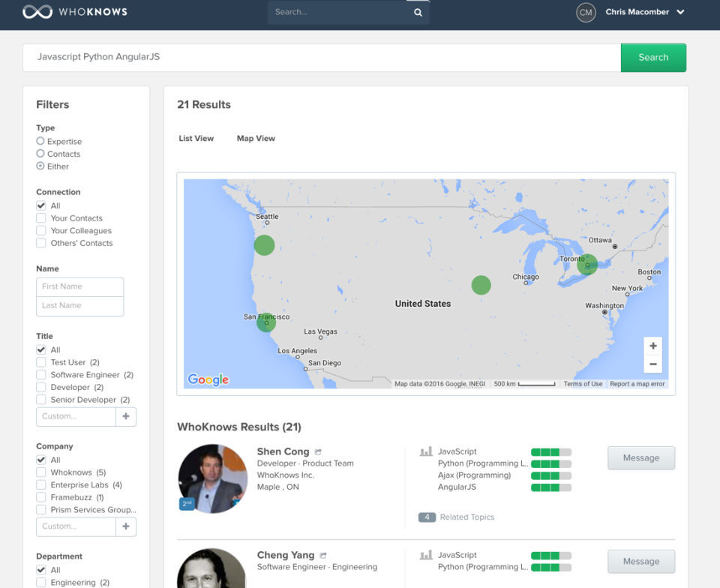The image size is (720, 588).
Task: Click the 2nd connection badge on Shen Cong
Action: coord(187,503)
